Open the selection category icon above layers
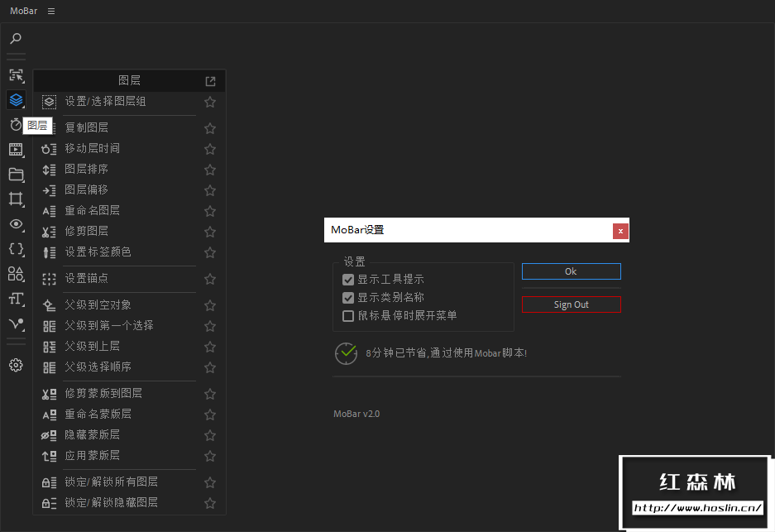Image resolution: width=775 pixels, height=532 pixels. click(x=16, y=75)
